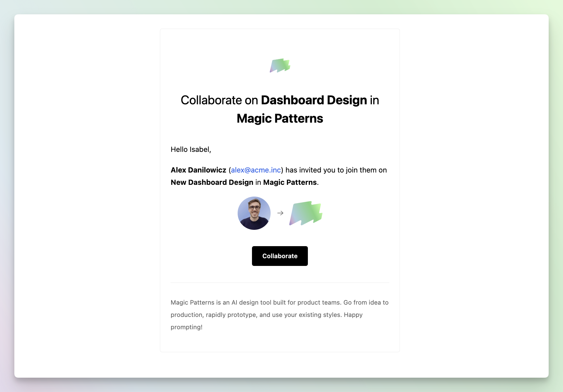Click the Magic Patterns footer description text

279,314
